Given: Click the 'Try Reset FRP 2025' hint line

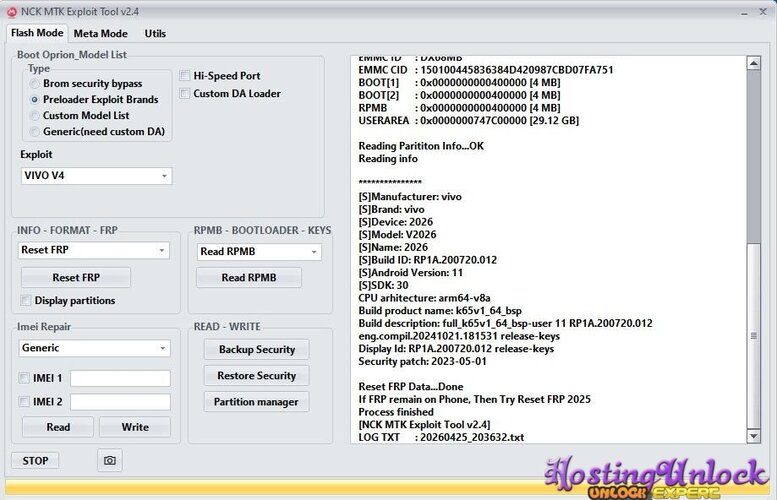Looking at the screenshot, I should pyautogui.click(x=474, y=399).
